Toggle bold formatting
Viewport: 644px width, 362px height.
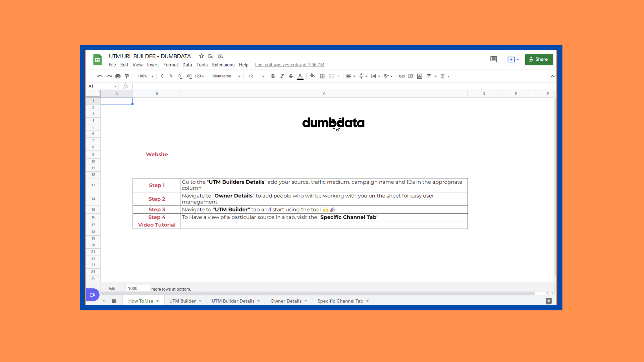(273, 76)
